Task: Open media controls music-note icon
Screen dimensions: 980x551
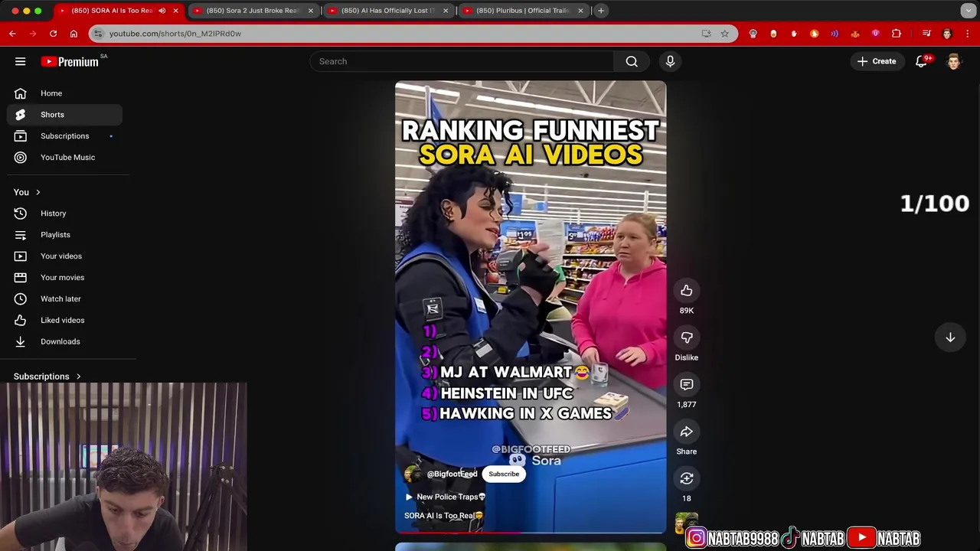Action: tap(926, 34)
